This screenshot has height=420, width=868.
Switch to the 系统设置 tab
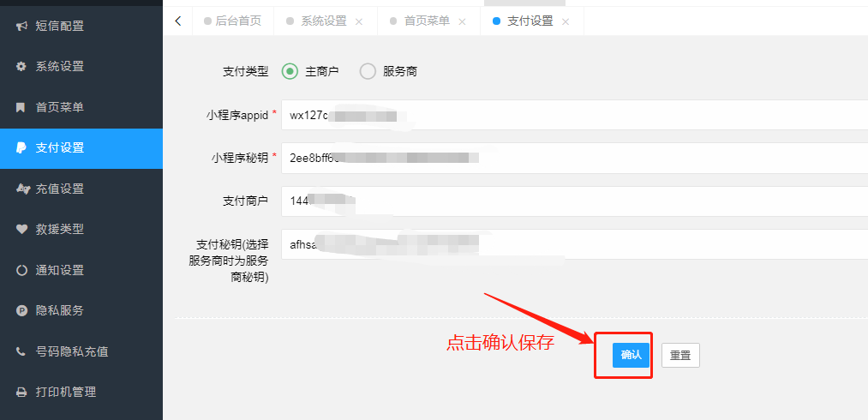click(317, 21)
